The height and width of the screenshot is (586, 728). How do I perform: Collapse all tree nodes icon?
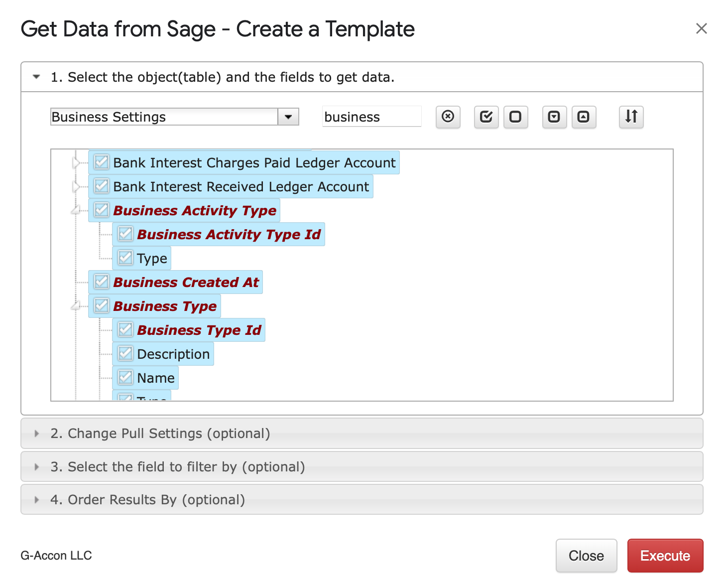[x=584, y=117]
